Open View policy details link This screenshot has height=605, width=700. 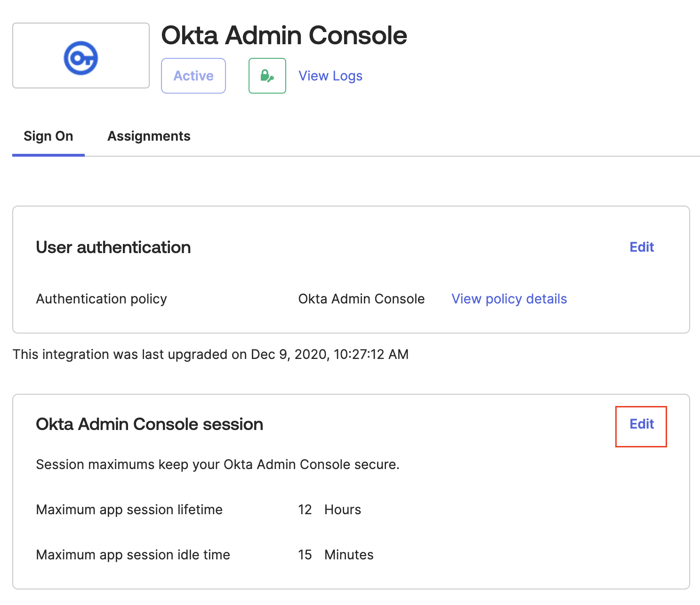(509, 299)
